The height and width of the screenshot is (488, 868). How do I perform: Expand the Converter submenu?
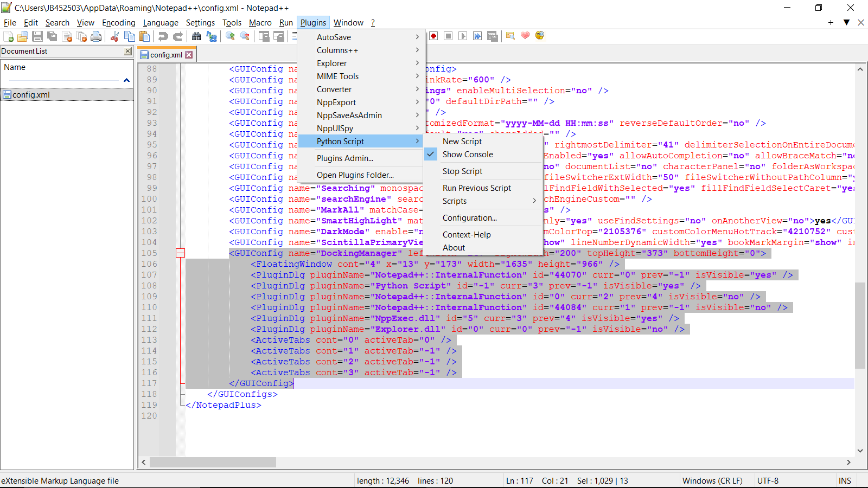tap(361, 89)
